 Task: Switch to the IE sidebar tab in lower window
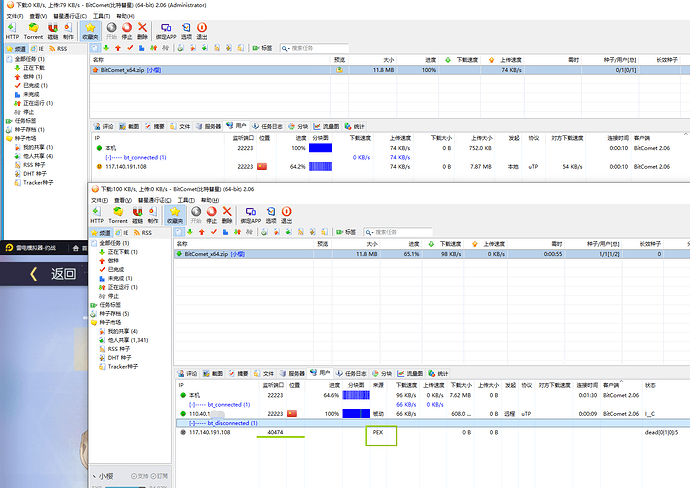(122, 232)
